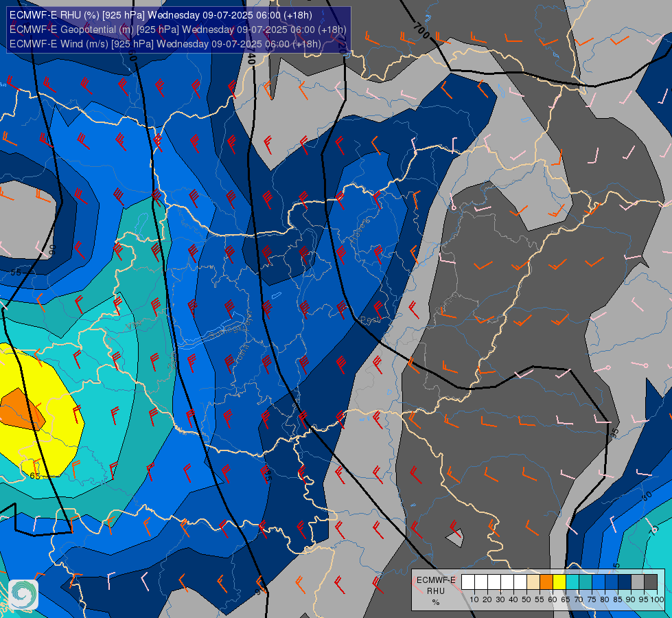Screen dimensions: 672x618
Task: Pick the teal 70–75% legend swatch
Action: tap(586, 582)
